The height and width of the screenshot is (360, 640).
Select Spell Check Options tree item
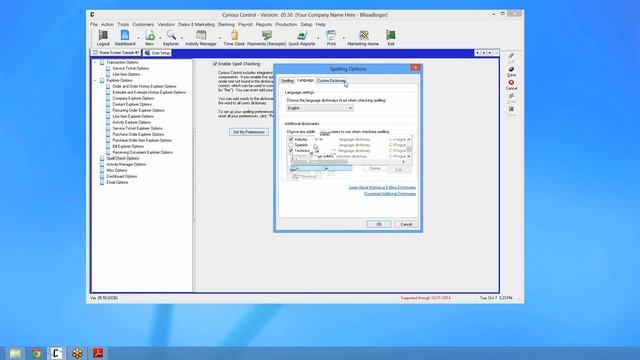[122, 158]
